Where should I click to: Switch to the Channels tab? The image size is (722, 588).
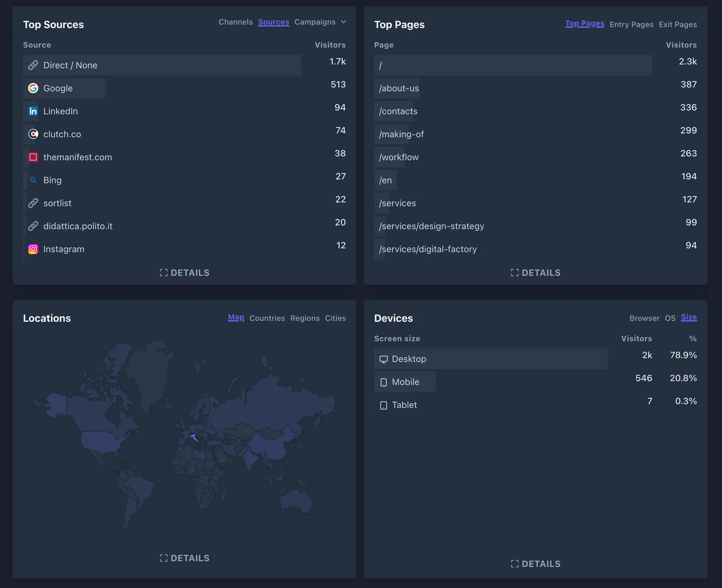[x=236, y=22]
